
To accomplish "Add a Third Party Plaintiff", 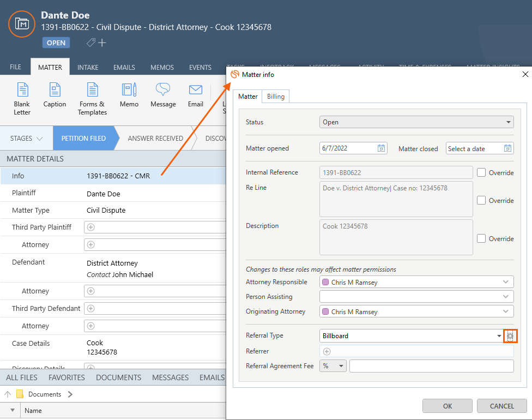I will click(x=90, y=227).
